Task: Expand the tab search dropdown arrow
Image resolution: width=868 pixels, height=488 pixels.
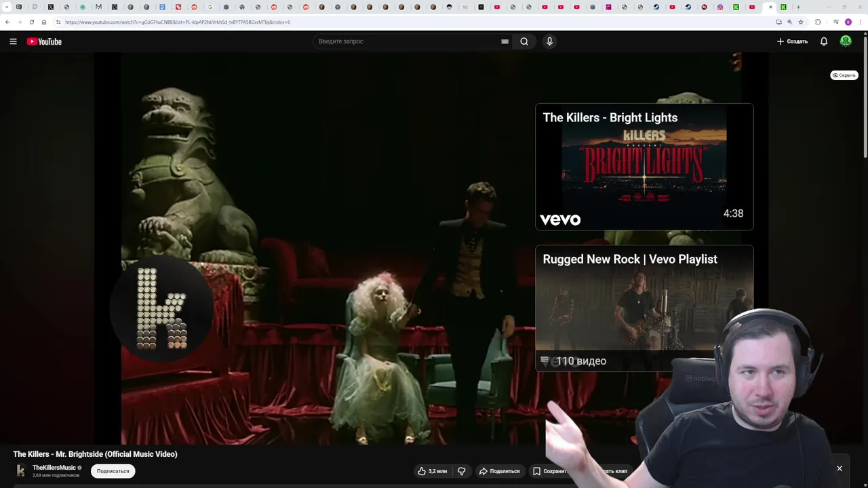Action: pos(7,7)
